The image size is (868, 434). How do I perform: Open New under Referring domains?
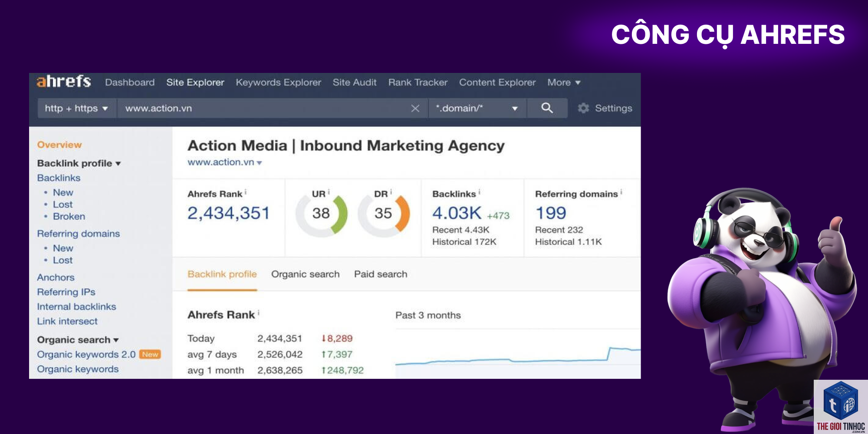(63, 248)
